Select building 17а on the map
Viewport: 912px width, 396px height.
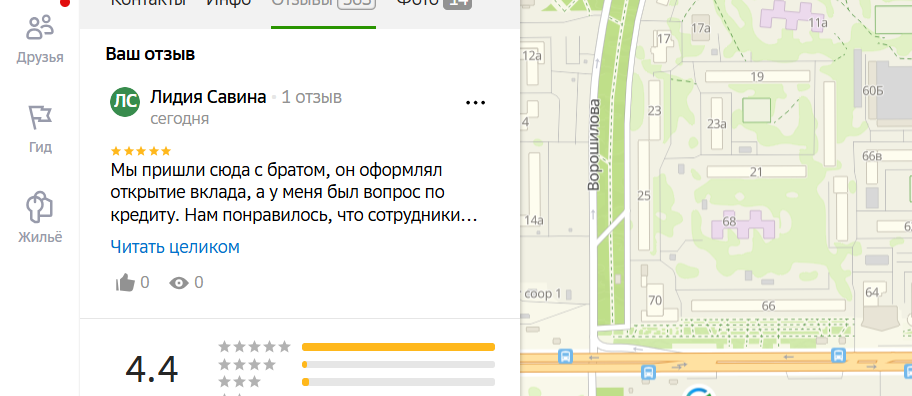coord(701,27)
